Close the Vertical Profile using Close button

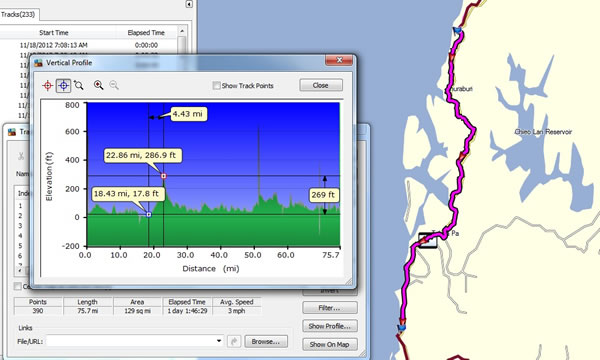pyautogui.click(x=321, y=85)
